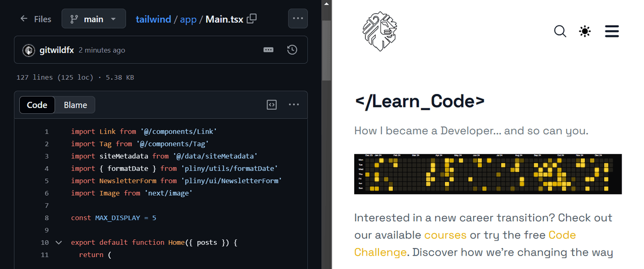The image size is (644, 269).
Task: Toggle the light/dark theme sun icon
Action: 585,32
